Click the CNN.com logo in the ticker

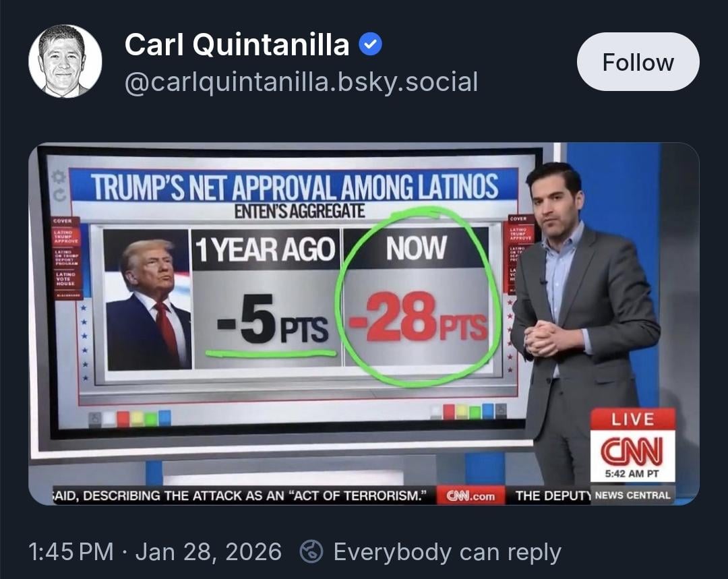point(471,496)
